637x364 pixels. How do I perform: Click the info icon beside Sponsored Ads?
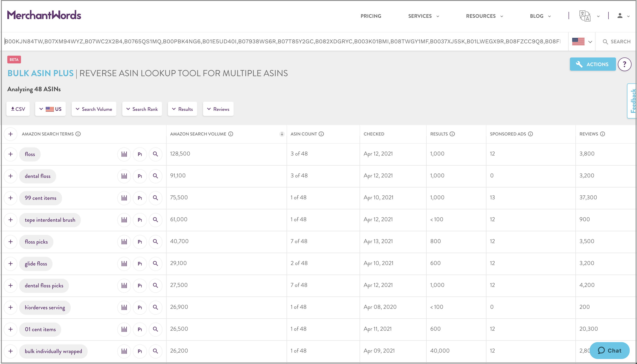click(x=530, y=134)
